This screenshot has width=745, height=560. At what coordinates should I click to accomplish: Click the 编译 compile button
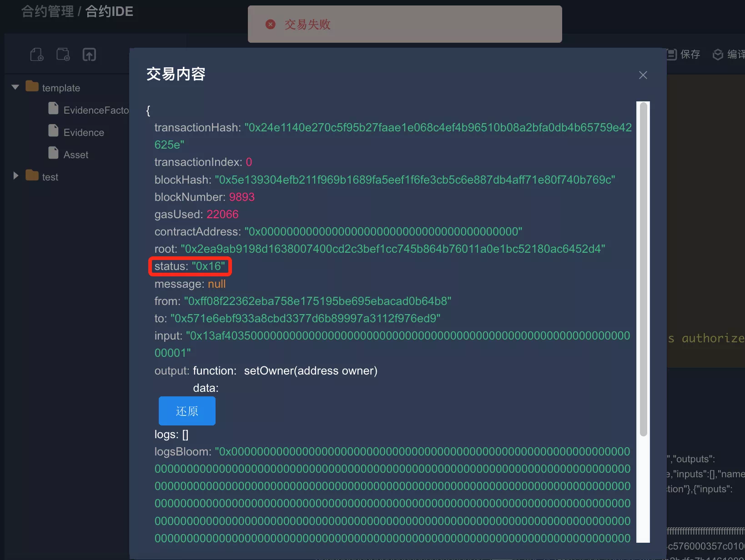coord(729,55)
